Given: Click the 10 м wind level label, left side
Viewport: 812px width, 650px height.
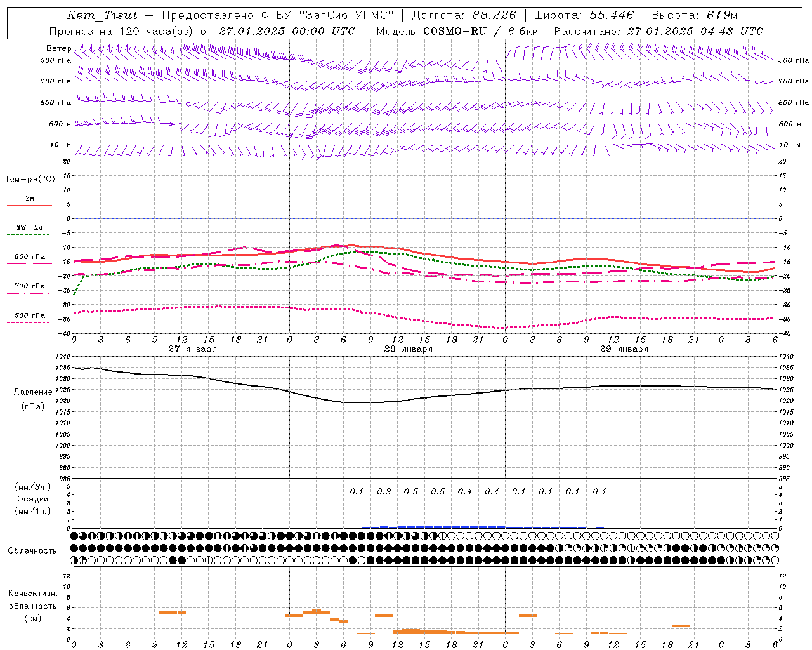Looking at the screenshot, I should point(61,145).
